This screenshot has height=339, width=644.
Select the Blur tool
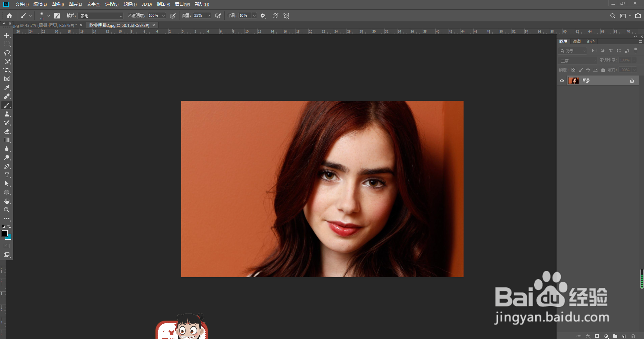7,149
